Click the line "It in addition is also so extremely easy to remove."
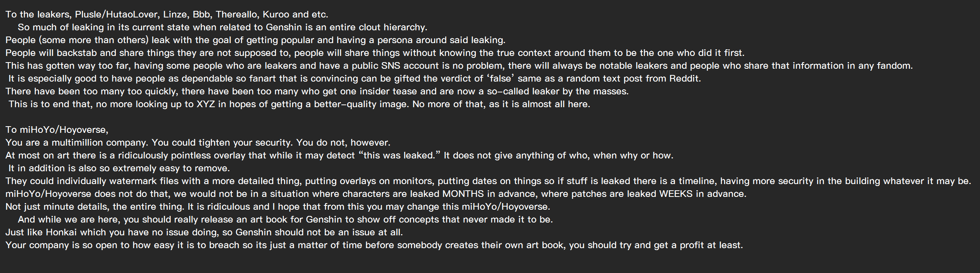The height and width of the screenshot is (273, 980). pos(119,169)
